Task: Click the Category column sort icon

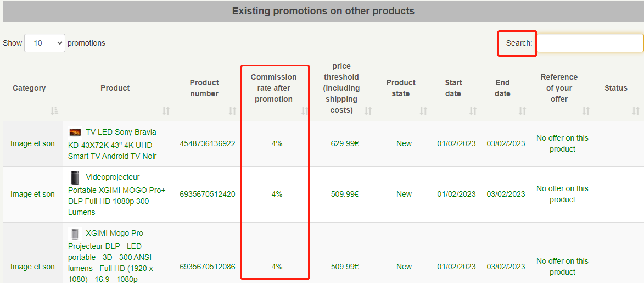Action: pyautogui.click(x=54, y=111)
